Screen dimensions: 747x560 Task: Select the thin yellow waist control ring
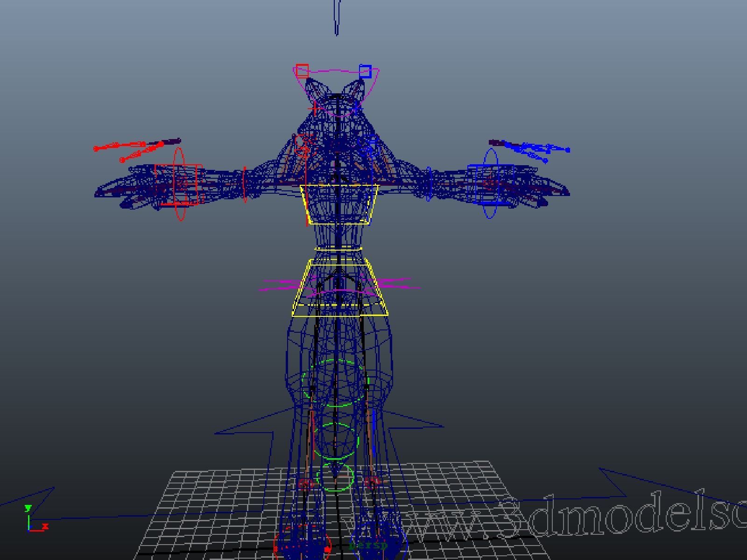(338, 249)
